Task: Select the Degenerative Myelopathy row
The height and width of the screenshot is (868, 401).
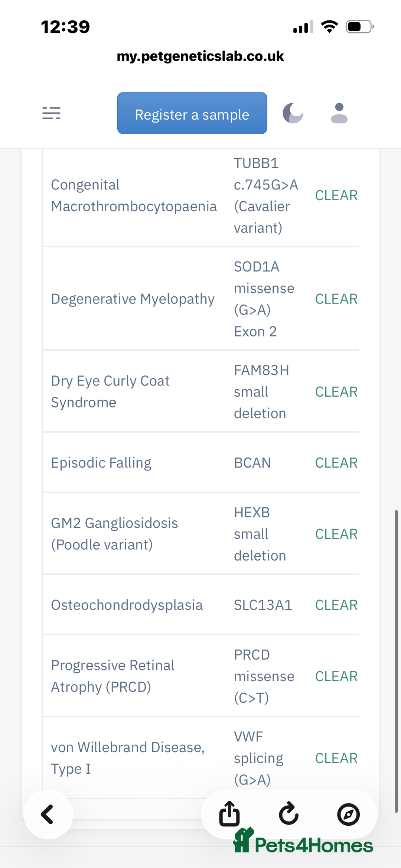Action: tap(133, 299)
